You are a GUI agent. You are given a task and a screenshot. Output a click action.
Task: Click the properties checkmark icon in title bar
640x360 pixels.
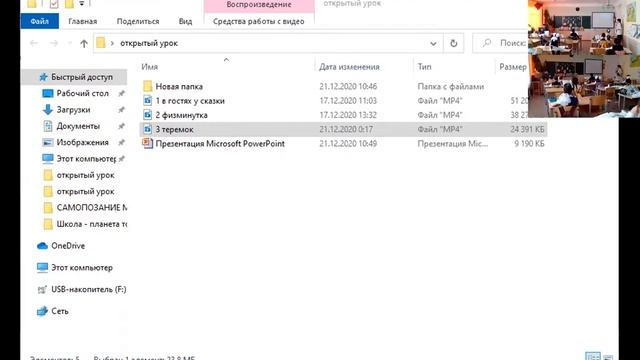pos(53,4)
